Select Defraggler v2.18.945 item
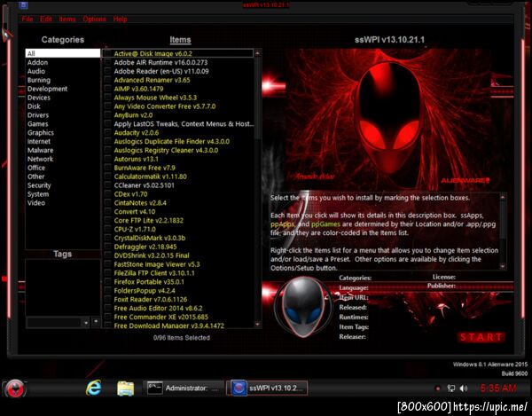Viewport: 532px width, 416px height. [x=145, y=247]
